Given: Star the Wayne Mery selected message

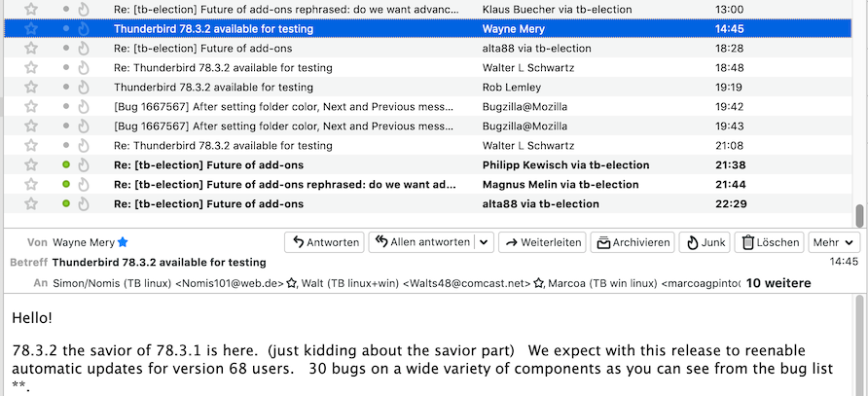Looking at the screenshot, I should click(x=31, y=29).
